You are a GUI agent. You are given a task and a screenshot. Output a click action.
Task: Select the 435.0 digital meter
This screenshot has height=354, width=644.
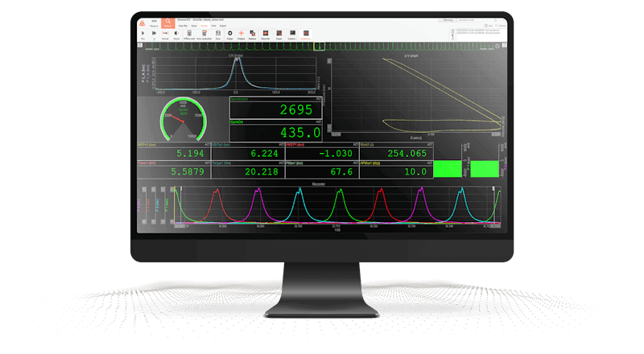275,131
